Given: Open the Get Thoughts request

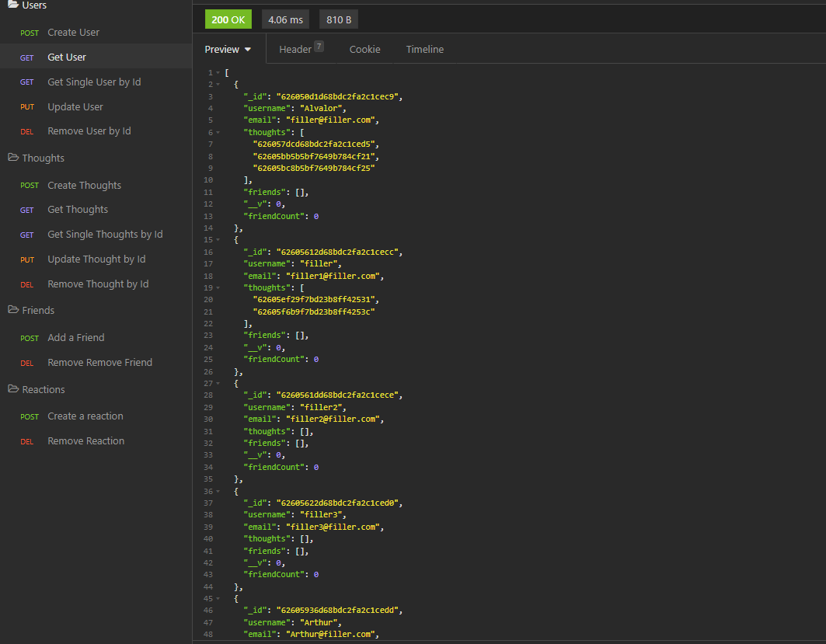Looking at the screenshot, I should (96, 209).
